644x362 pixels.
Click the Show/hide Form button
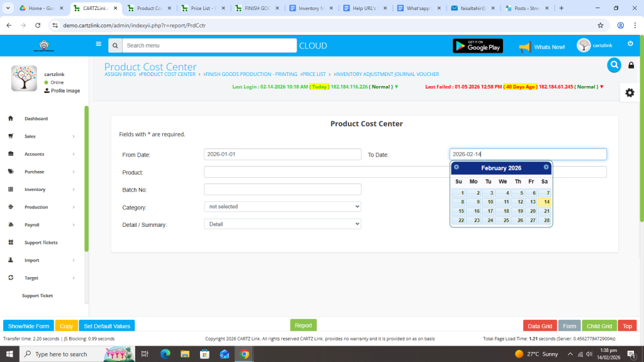[28, 326]
